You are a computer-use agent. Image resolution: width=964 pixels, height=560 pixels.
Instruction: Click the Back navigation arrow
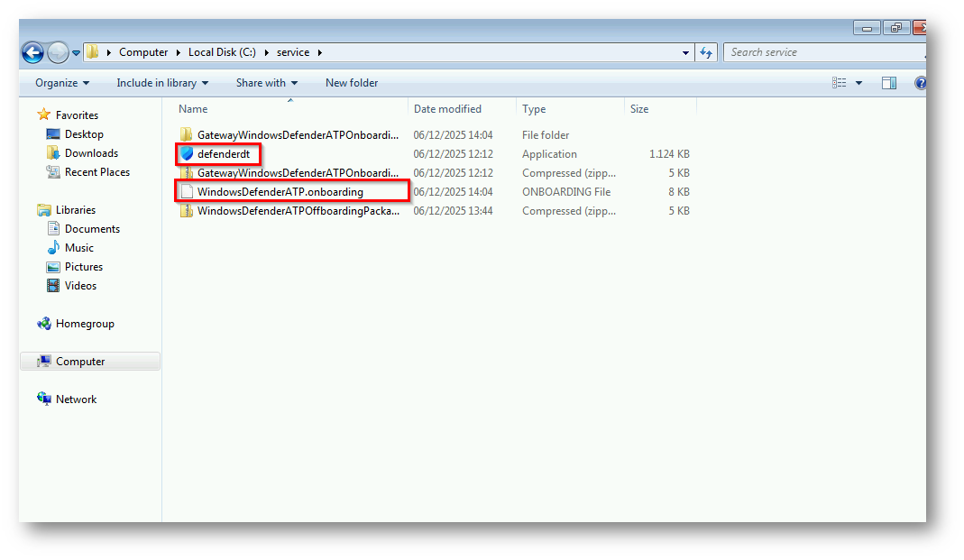pyautogui.click(x=33, y=53)
